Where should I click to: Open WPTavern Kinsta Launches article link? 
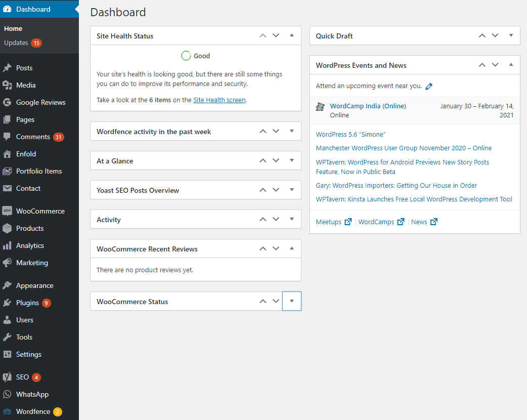(x=414, y=199)
